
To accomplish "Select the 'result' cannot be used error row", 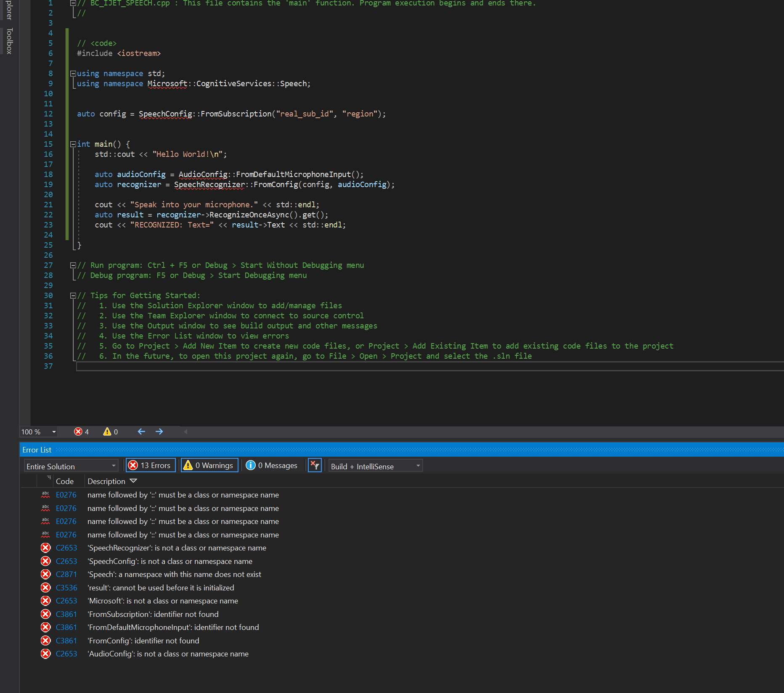I will [x=161, y=587].
